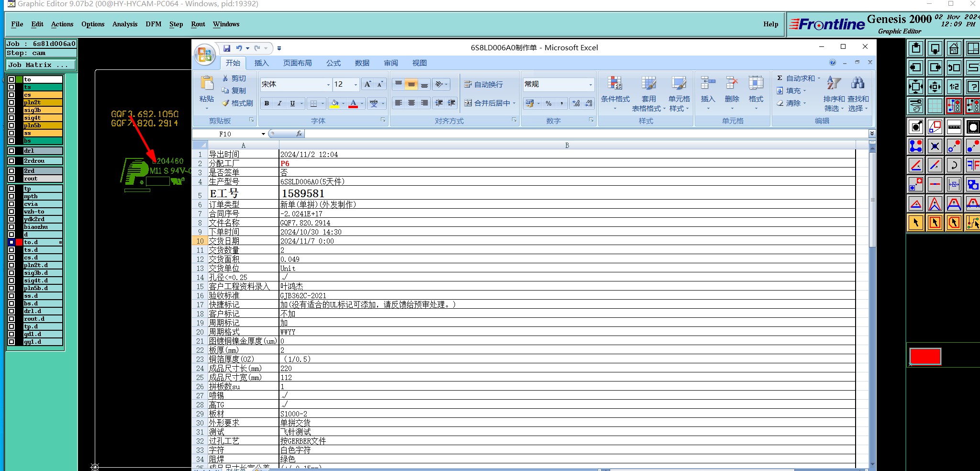
Task: Toggle visibility checkbox of layer to.d
Action: [x=11, y=242]
